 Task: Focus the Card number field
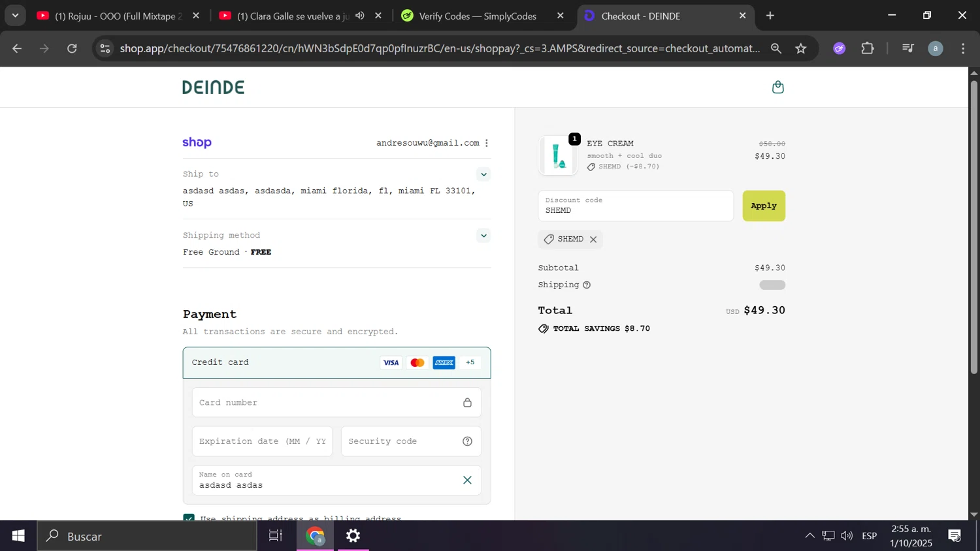[336, 403]
